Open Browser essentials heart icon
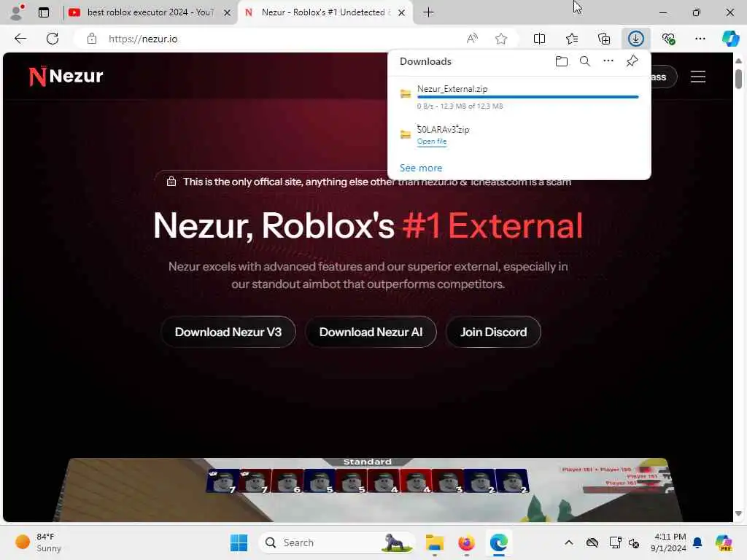 [x=668, y=39]
